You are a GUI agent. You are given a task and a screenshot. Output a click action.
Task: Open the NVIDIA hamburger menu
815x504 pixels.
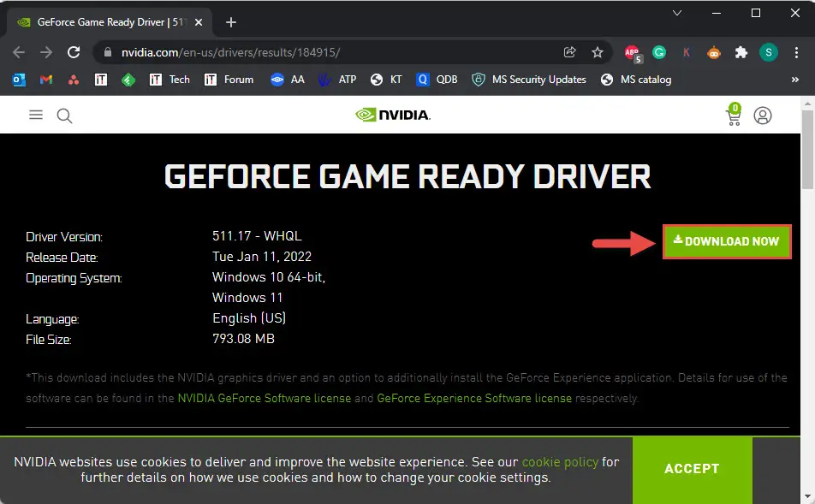pyautogui.click(x=36, y=115)
